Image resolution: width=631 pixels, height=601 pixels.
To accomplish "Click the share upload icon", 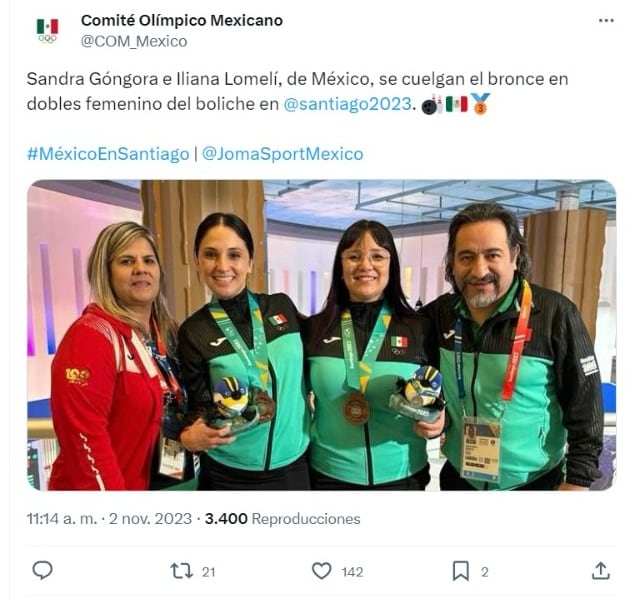I will pos(600,571).
